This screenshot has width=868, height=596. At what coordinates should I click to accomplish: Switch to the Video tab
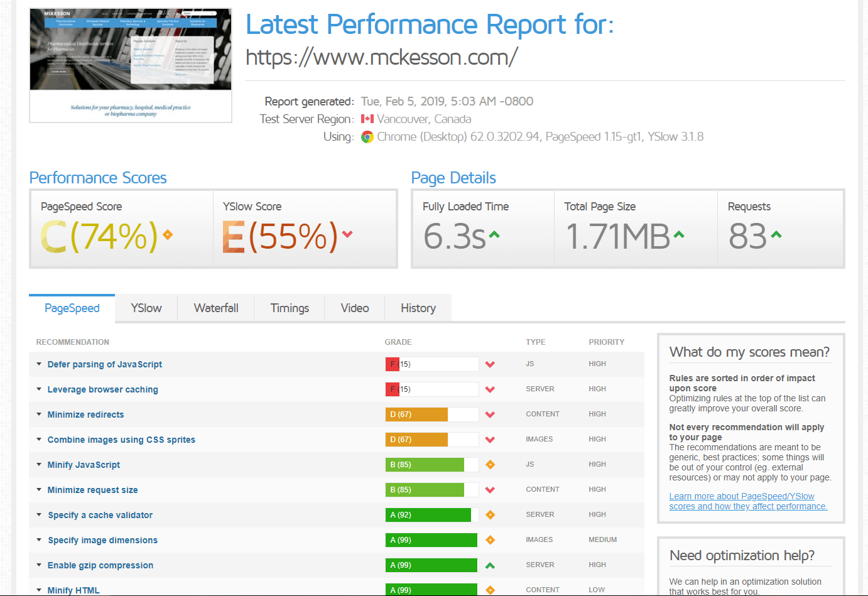tap(355, 308)
